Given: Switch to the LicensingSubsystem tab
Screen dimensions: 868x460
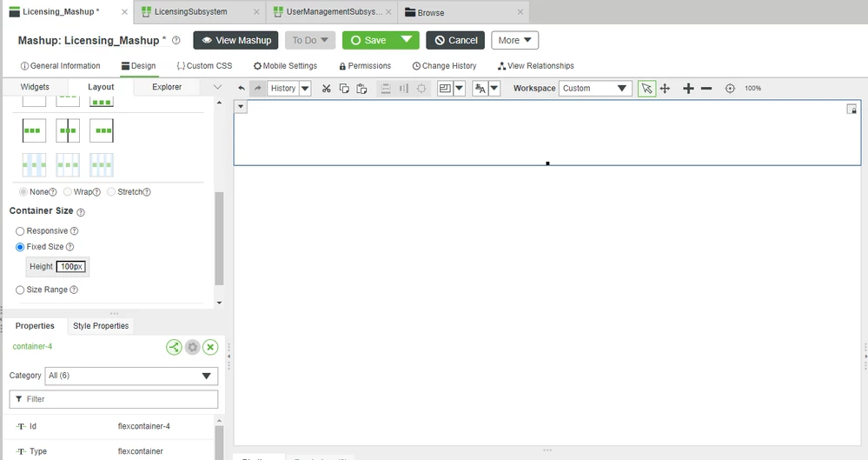Looking at the screenshot, I should point(191,11).
